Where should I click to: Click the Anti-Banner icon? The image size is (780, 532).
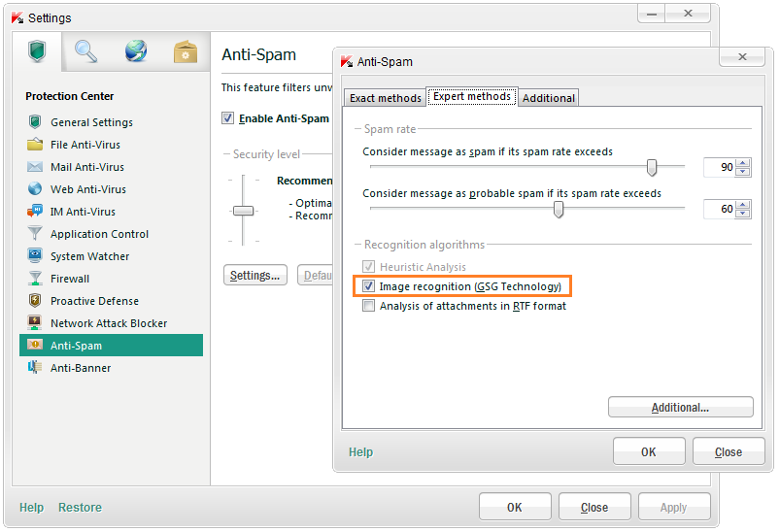tap(35, 367)
